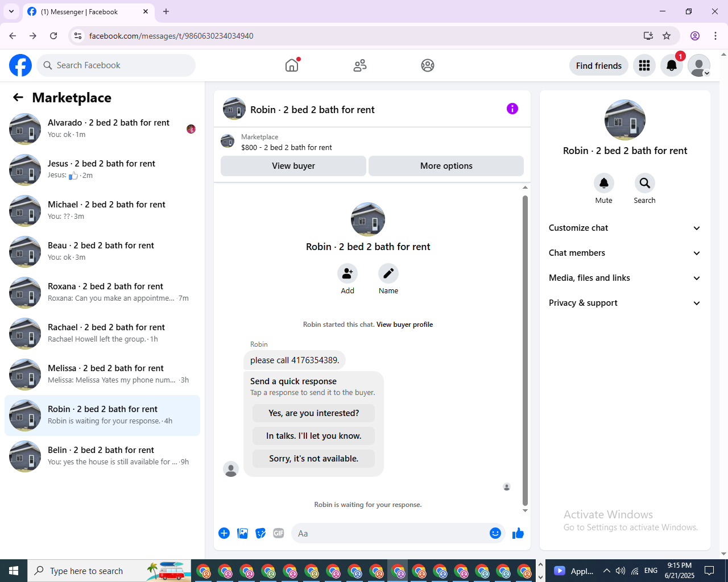Screen dimensions: 728x582
Task: Send a thumbs-up like
Action: coord(518,533)
